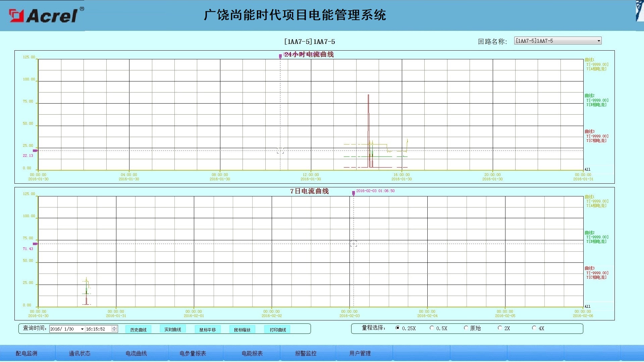Click 曲线2 B相电流 legend in bottom chart
644x362 pixels.
(x=596, y=237)
